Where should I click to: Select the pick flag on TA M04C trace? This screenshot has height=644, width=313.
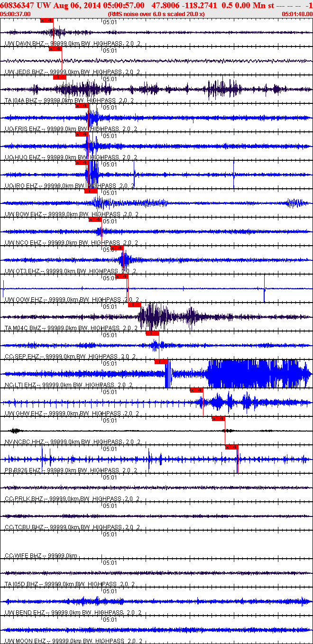coord(135,305)
